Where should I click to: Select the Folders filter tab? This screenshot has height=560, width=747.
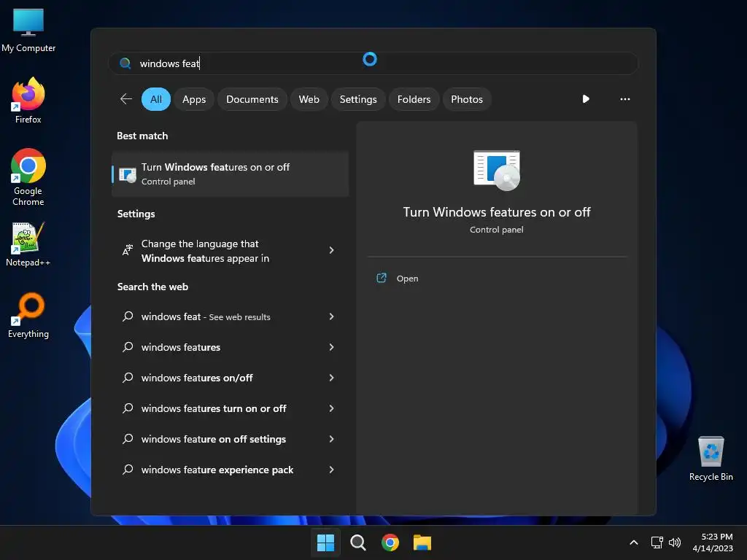(414, 99)
